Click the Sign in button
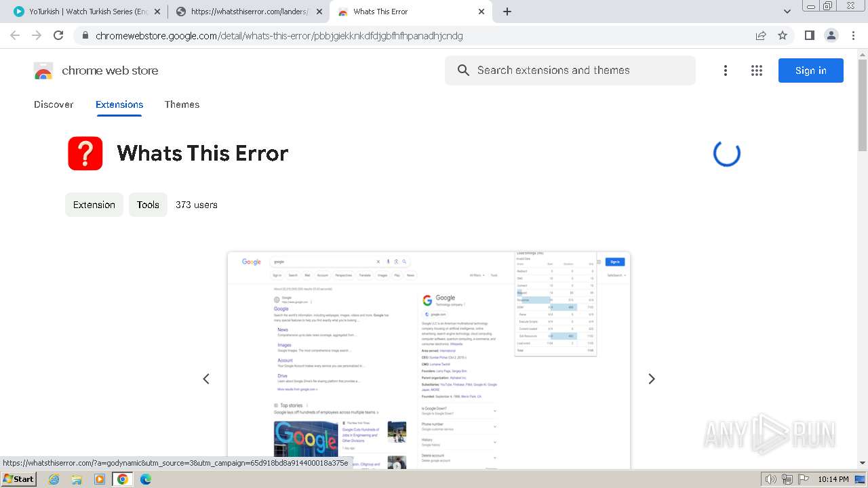 tap(811, 70)
